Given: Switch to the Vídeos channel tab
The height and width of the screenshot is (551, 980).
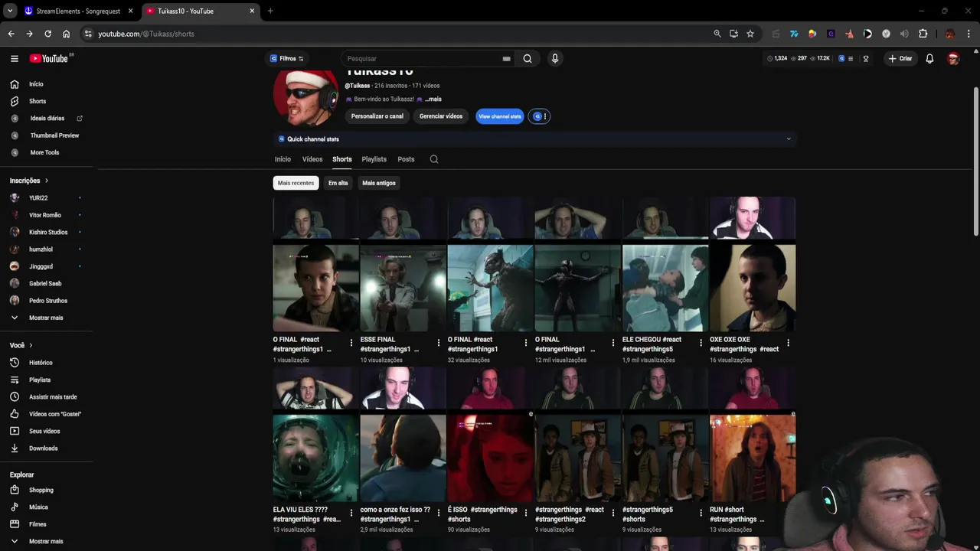Looking at the screenshot, I should [x=312, y=159].
